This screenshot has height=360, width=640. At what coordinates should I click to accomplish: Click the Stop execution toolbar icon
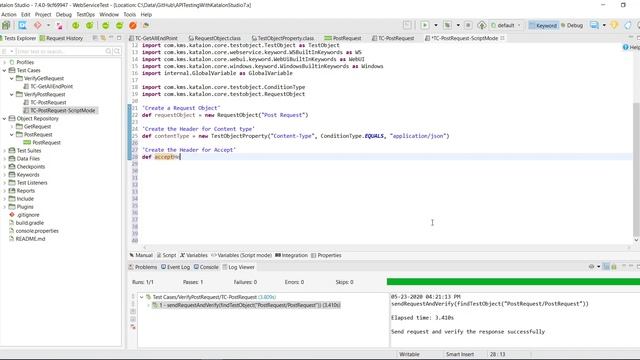[468, 25]
